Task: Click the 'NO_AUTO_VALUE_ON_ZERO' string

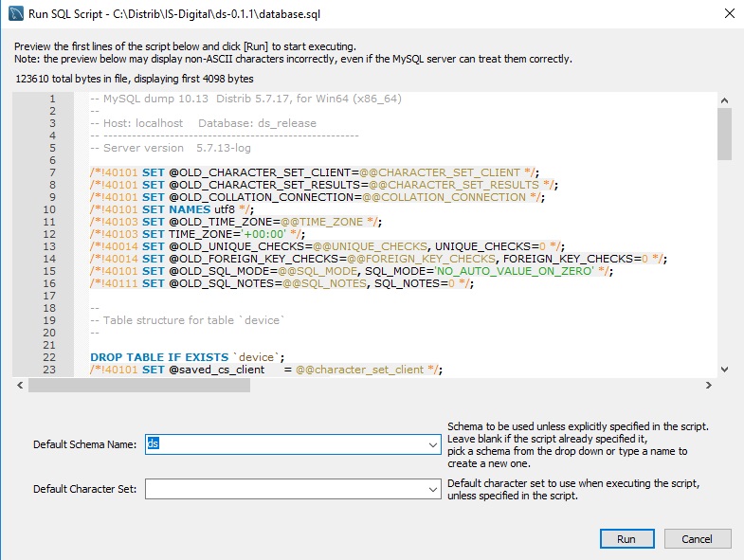Action: [515, 271]
